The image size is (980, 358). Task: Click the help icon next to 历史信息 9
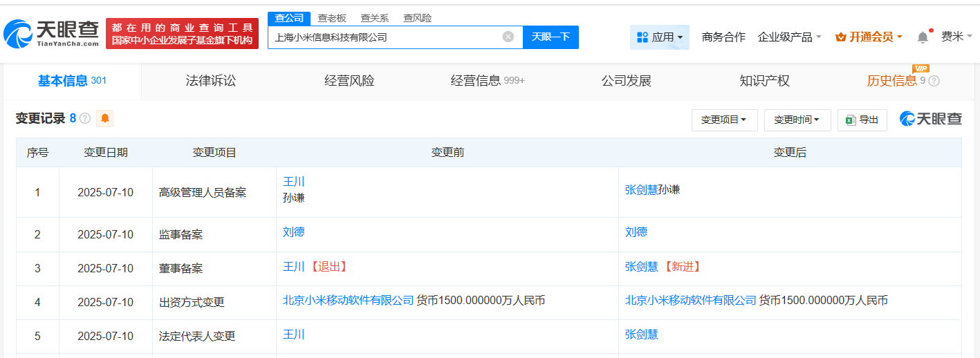pos(934,81)
